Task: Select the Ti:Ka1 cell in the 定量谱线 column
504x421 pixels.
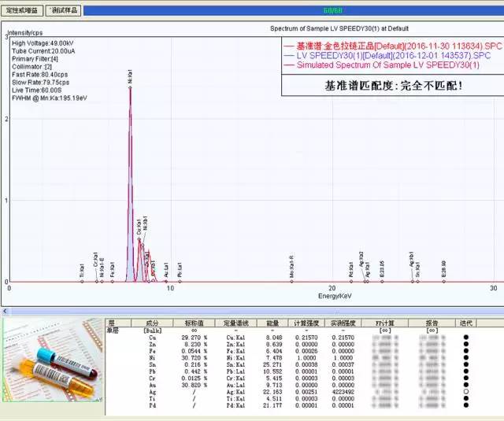Action: coord(235,398)
